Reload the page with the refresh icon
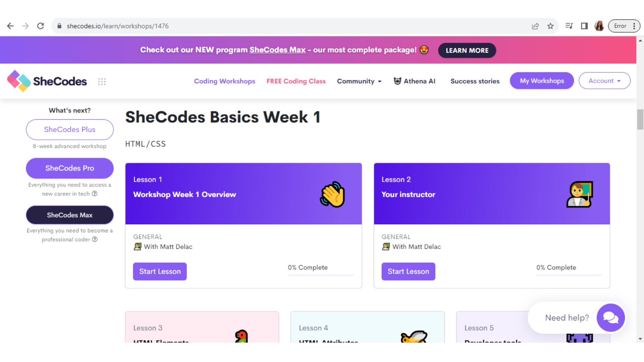This screenshot has width=644, height=362. point(41,26)
